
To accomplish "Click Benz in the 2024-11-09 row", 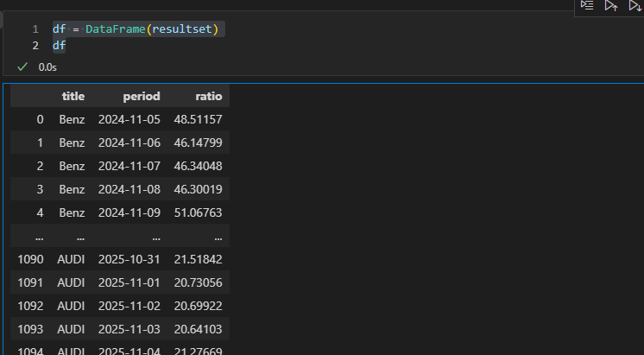I will pos(72,212).
